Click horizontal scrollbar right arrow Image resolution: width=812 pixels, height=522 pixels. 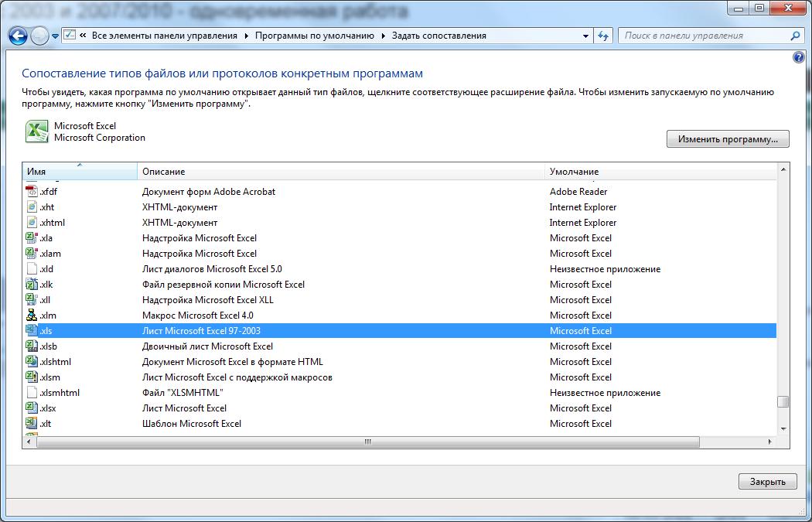(x=769, y=442)
